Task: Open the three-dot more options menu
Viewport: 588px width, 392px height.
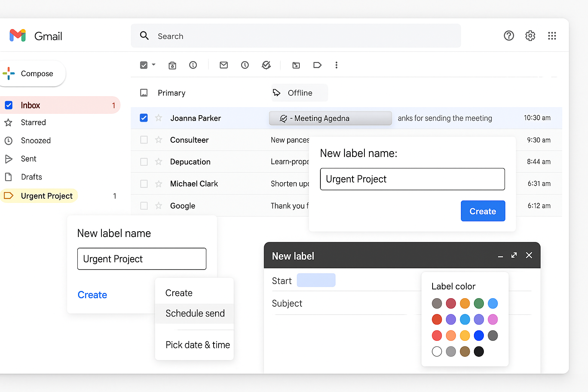Action: (x=336, y=65)
